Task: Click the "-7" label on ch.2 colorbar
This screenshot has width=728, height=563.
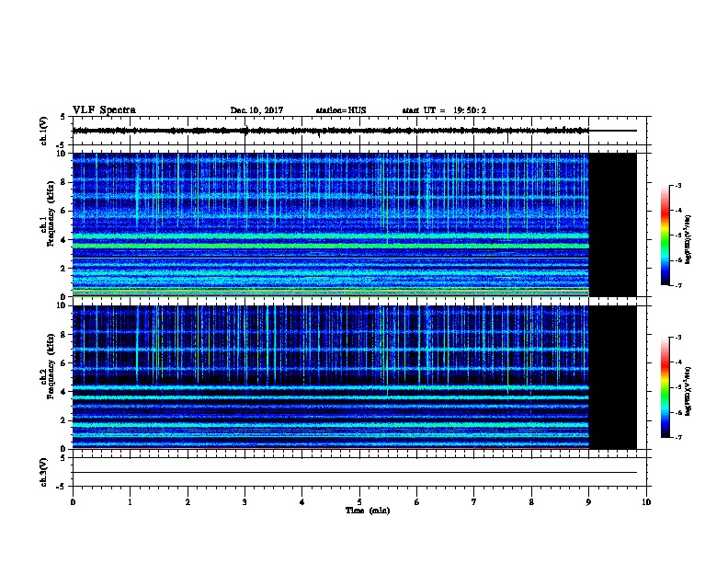Action: coord(677,438)
